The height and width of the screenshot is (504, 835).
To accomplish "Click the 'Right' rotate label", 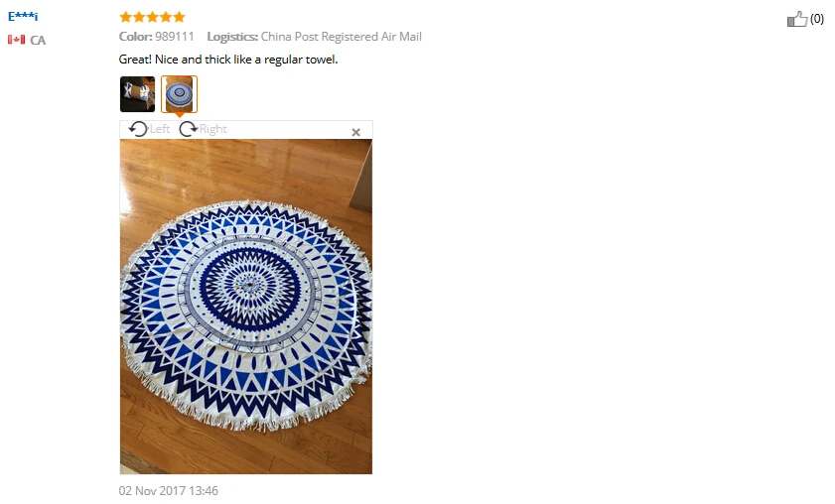I will (x=213, y=129).
